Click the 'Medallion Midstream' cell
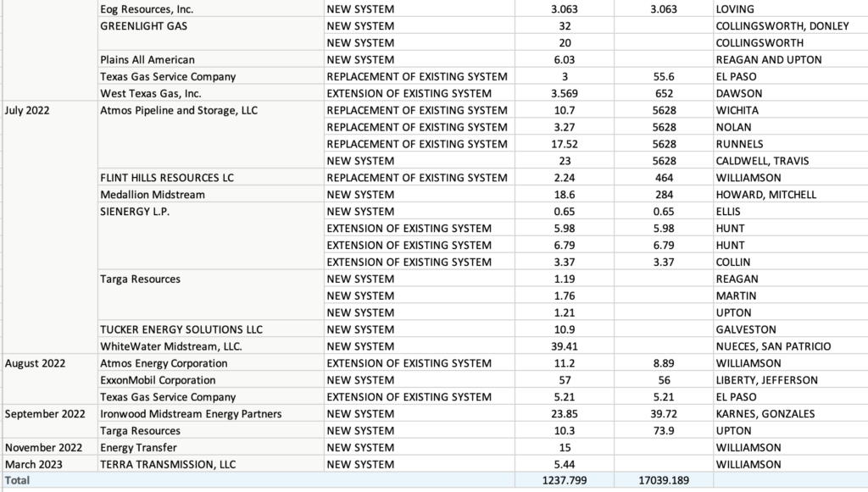868x492 pixels. [x=211, y=195]
